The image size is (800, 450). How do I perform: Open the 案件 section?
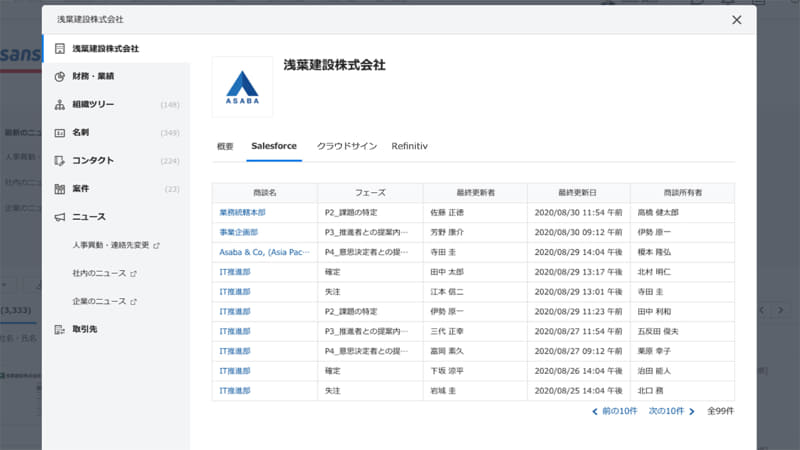(x=116, y=189)
